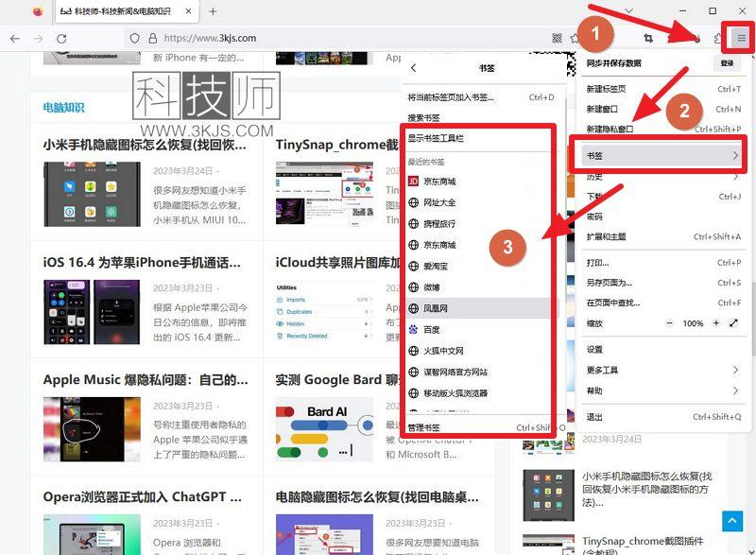
Task: Decrease zoom with the minus button
Action: pyautogui.click(x=669, y=323)
